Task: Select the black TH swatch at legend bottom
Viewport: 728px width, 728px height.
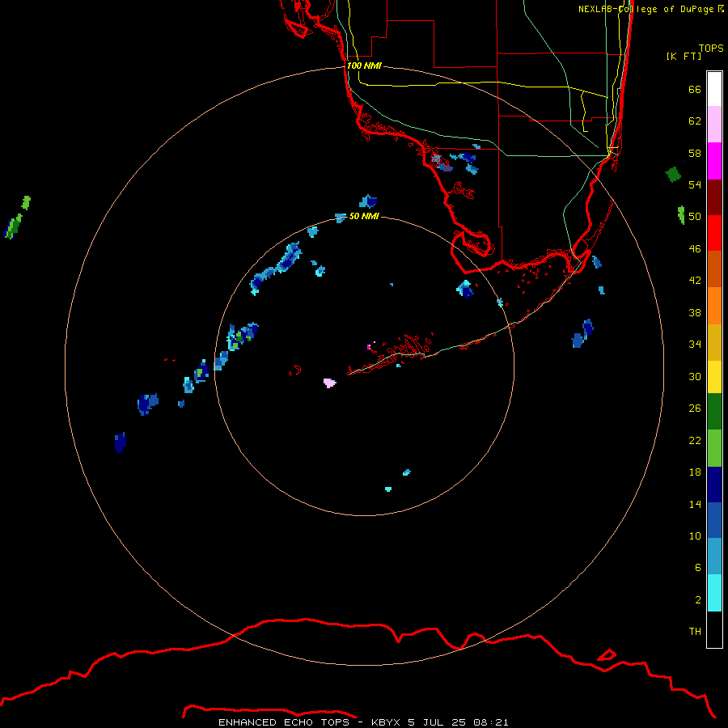Action: (714, 629)
